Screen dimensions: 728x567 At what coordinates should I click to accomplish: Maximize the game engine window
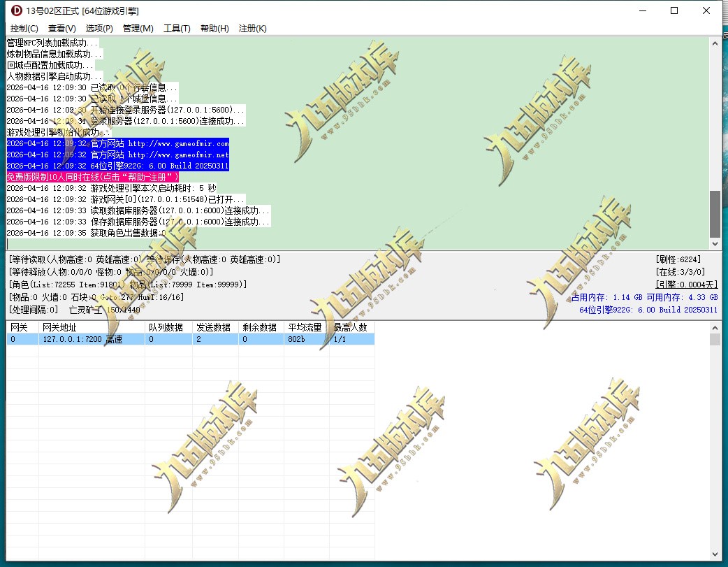pyautogui.click(x=674, y=10)
